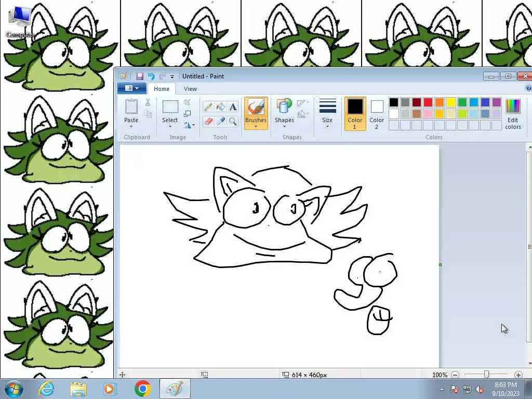Switch to the View tab
This screenshot has width=532, height=399.
click(x=190, y=89)
